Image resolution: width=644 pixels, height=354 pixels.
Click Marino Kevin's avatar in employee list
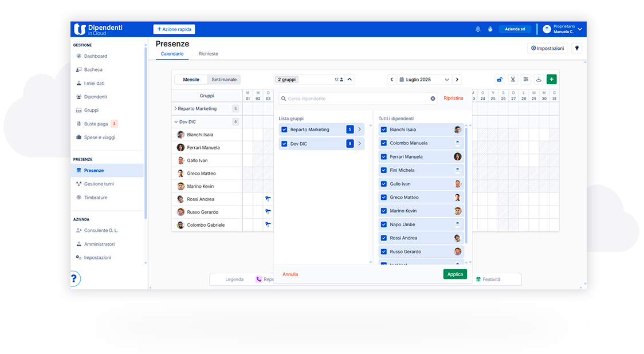point(458,211)
